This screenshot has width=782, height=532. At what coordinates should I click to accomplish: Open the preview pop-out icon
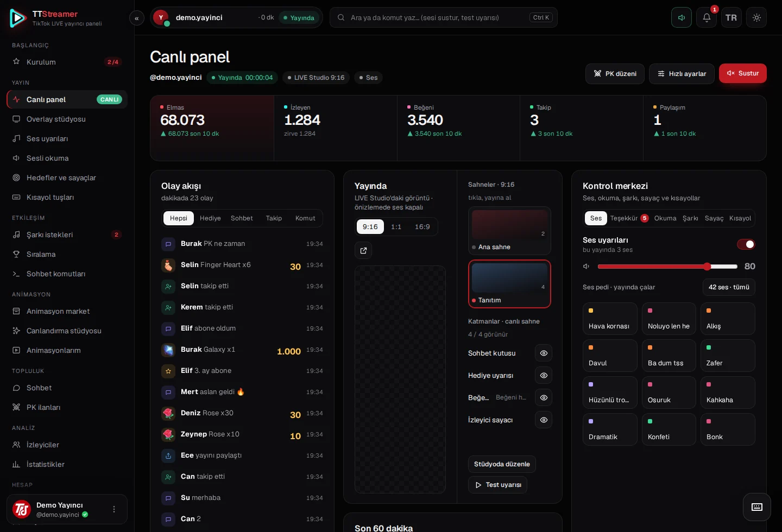tap(363, 250)
